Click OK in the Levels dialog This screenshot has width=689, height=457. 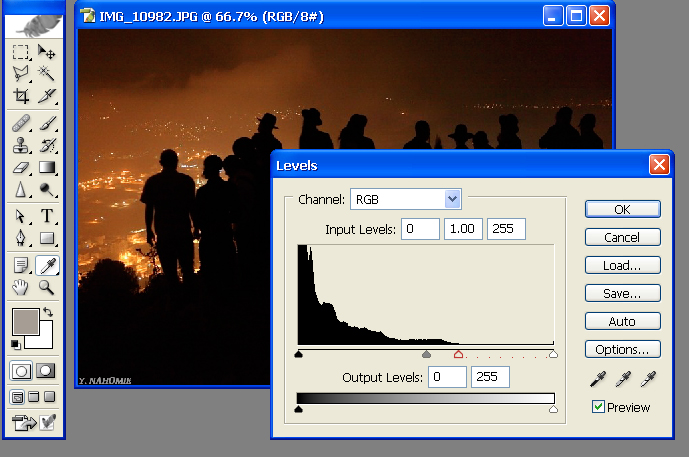622,209
